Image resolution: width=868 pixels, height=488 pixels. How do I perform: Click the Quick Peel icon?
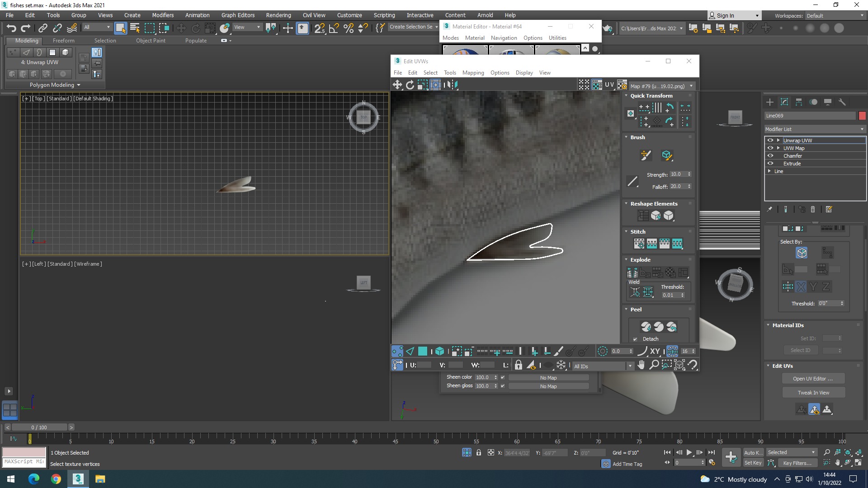[x=646, y=326]
